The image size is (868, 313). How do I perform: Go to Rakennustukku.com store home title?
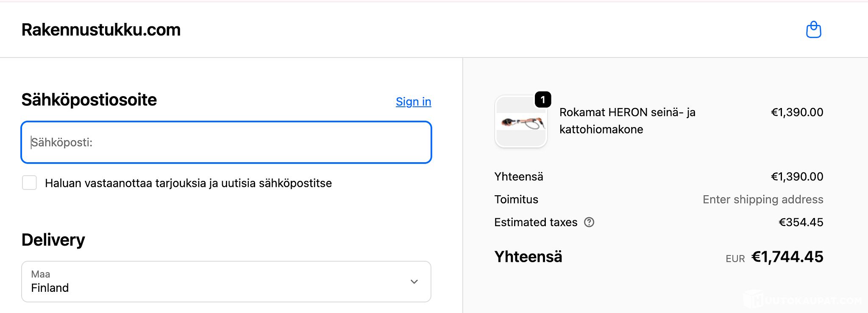click(x=101, y=30)
